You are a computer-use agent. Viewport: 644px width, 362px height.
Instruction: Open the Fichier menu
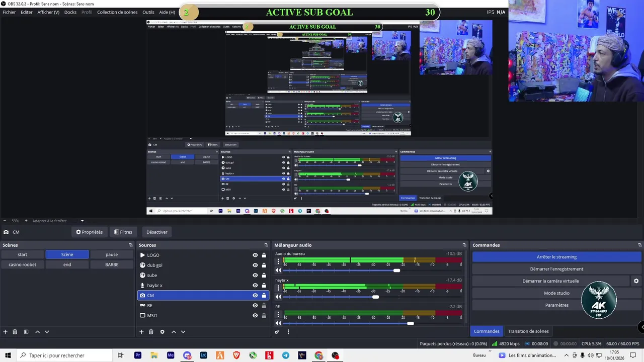[x=9, y=12]
